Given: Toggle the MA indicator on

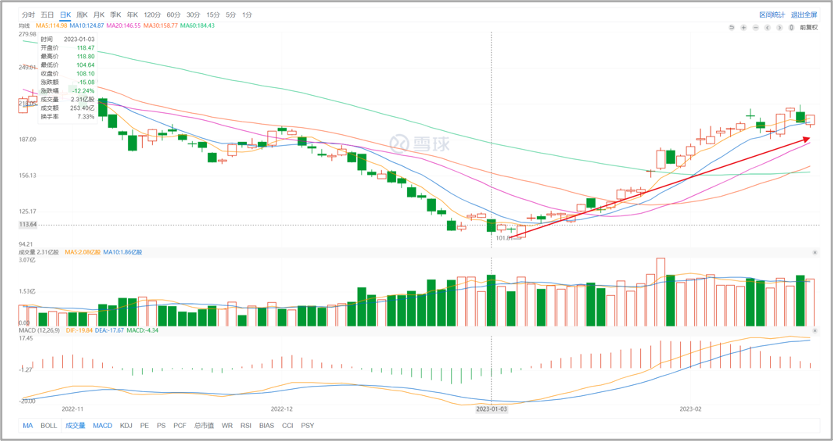Looking at the screenshot, I should (28, 426).
